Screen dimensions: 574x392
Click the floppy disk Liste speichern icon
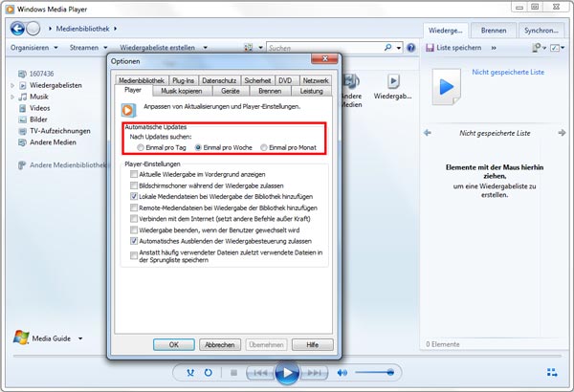[430, 48]
